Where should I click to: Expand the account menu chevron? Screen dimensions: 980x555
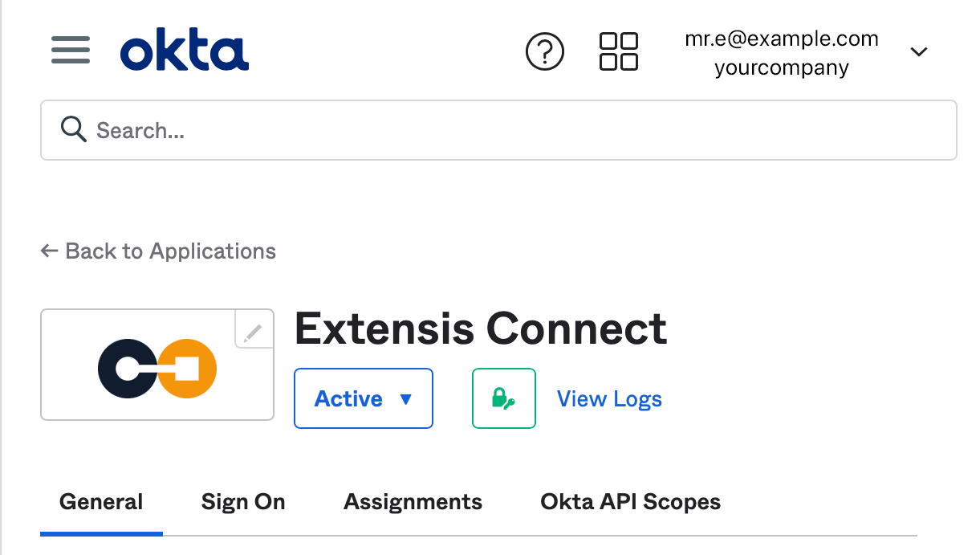[x=919, y=52]
